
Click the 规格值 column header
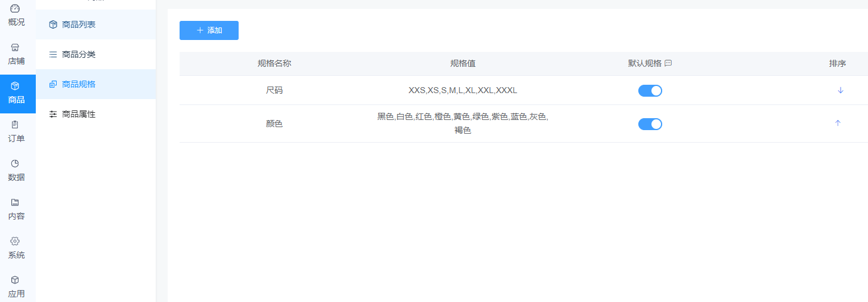pyautogui.click(x=463, y=63)
